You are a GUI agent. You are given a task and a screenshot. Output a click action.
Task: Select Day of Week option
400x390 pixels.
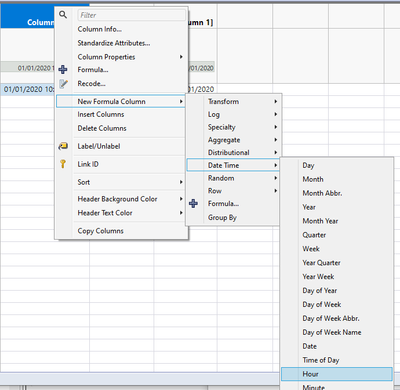pos(322,304)
